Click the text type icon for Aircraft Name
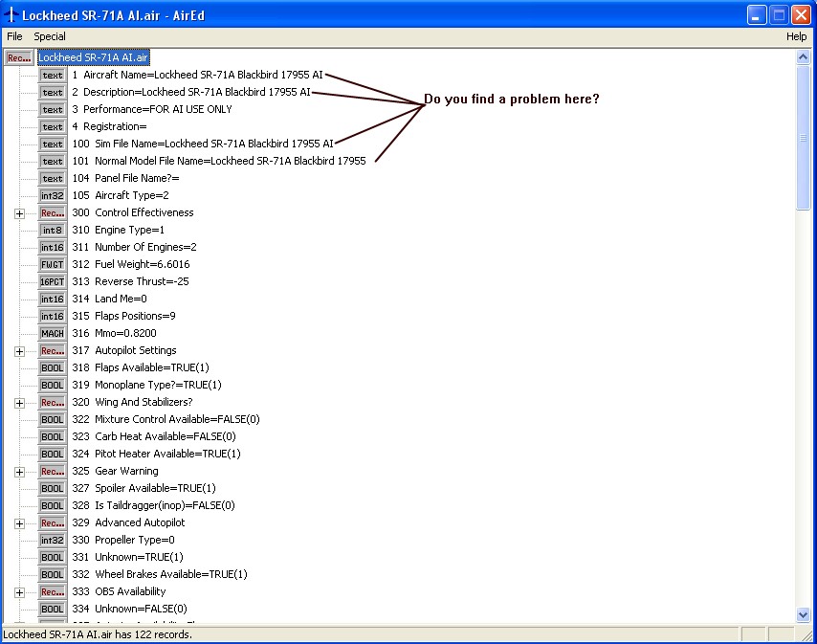The image size is (817, 644). [x=53, y=75]
